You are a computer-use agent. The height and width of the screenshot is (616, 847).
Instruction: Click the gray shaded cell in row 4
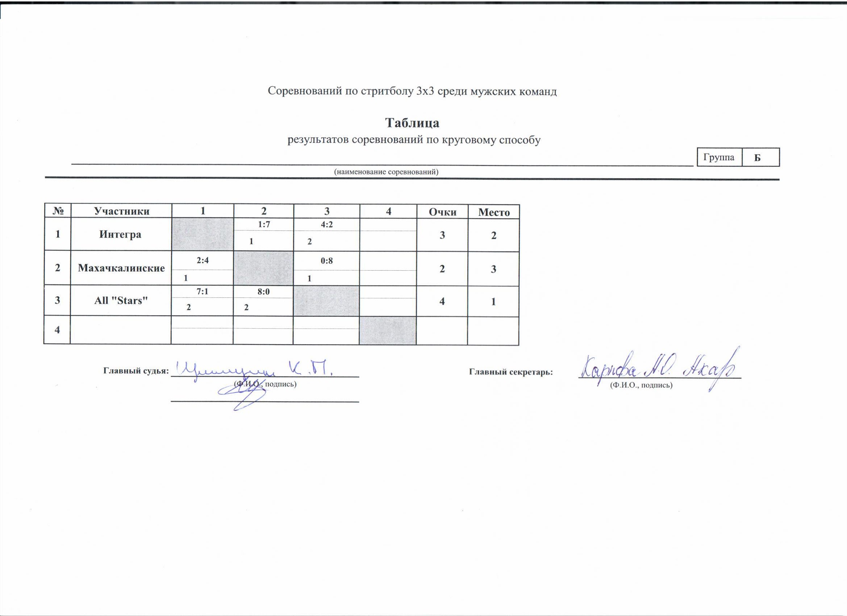tap(388, 330)
